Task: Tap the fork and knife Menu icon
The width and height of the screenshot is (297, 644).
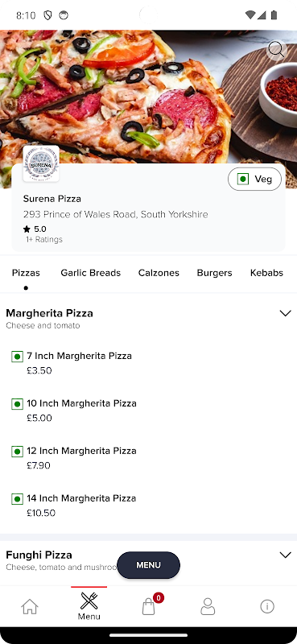Action: coord(89,606)
